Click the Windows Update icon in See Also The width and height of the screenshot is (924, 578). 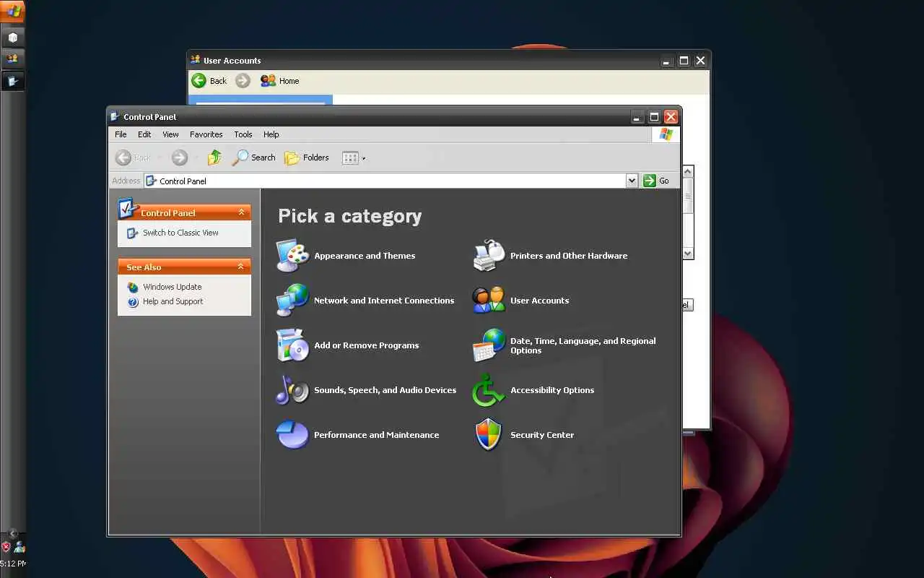tap(133, 287)
